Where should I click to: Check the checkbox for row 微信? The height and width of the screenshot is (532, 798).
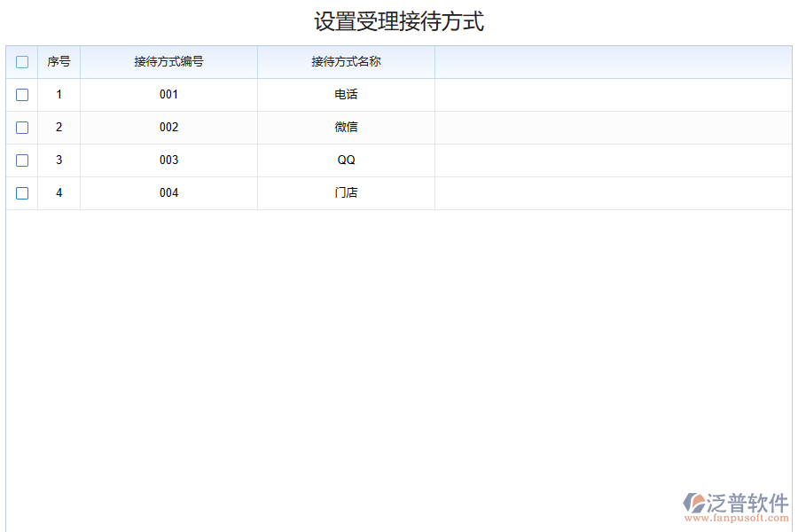pos(21,128)
